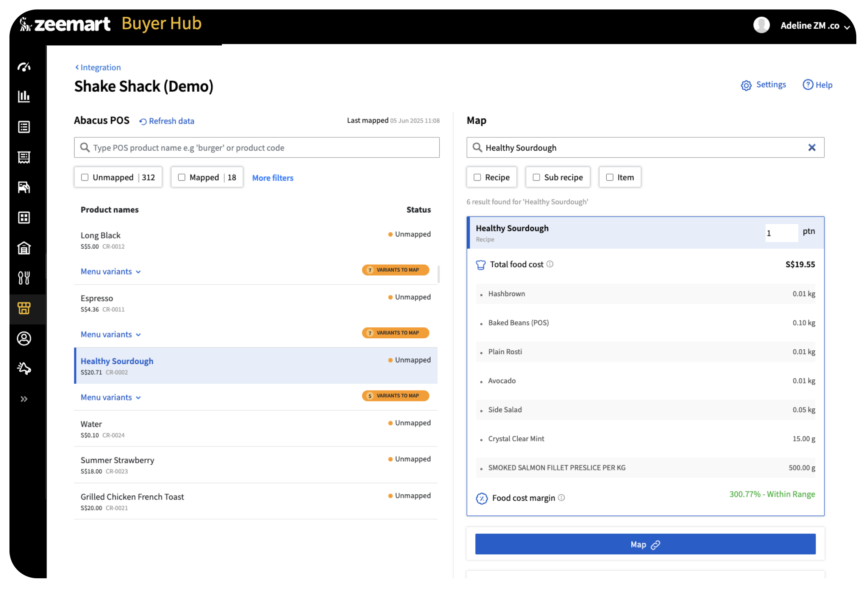Image resolution: width=868 pixels, height=590 pixels.
Task: Click the Map search field
Action: (645, 148)
